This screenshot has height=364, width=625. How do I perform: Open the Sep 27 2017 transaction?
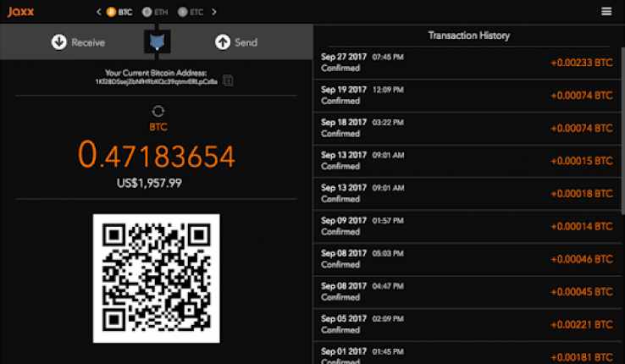[x=467, y=63]
